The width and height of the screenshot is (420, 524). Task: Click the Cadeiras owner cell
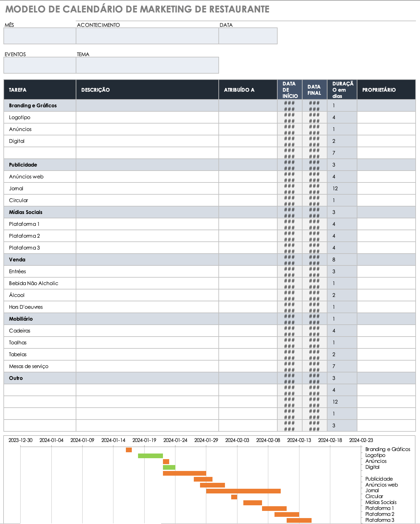(386, 331)
